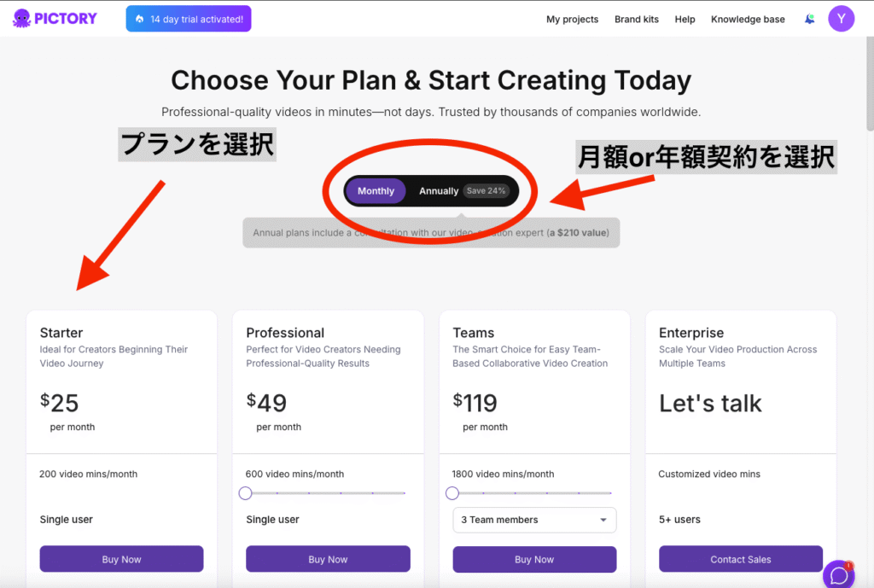Image resolution: width=874 pixels, height=588 pixels.
Task: Click the Teams video minutes slider handle
Action: click(x=452, y=493)
